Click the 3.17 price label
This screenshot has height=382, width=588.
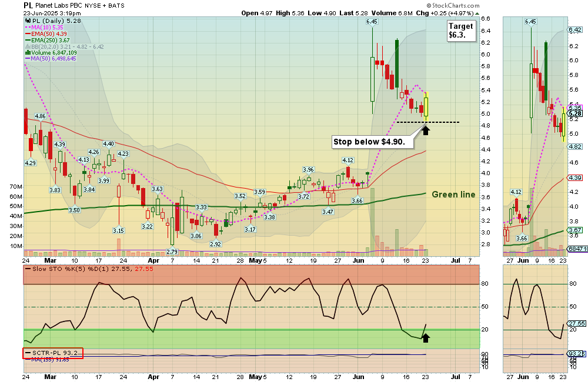pyautogui.click(x=250, y=229)
